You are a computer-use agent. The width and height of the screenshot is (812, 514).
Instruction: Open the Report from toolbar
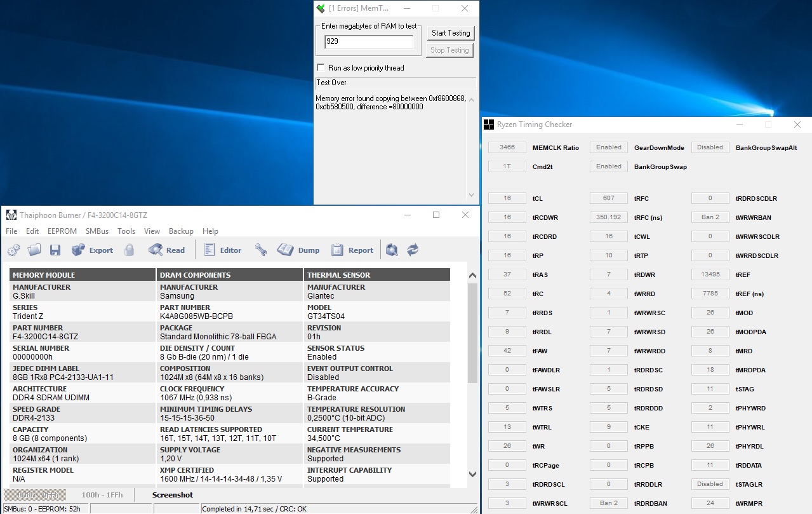(352, 250)
